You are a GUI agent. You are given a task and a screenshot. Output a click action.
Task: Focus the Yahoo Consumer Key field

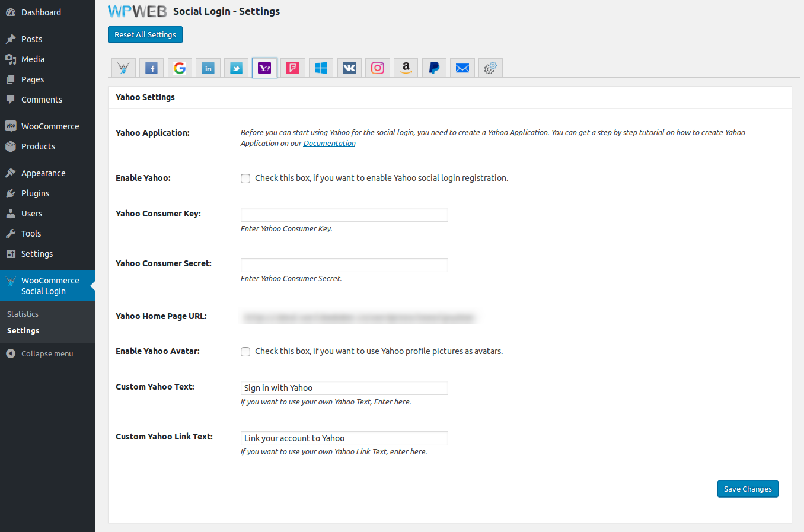344,215
